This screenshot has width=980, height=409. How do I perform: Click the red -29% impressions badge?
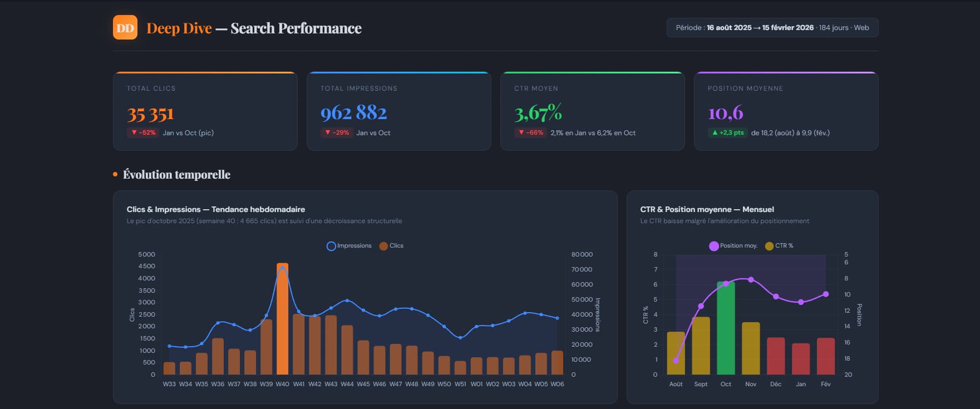click(337, 133)
